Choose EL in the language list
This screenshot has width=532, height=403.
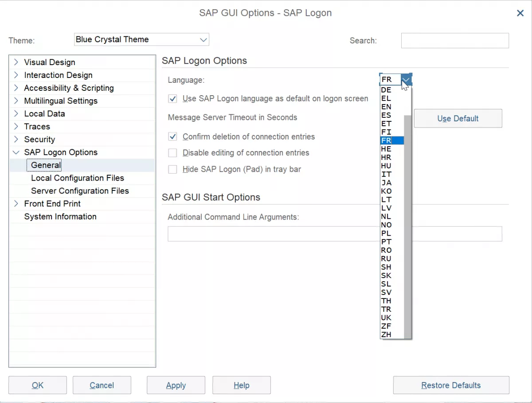(392, 98)
